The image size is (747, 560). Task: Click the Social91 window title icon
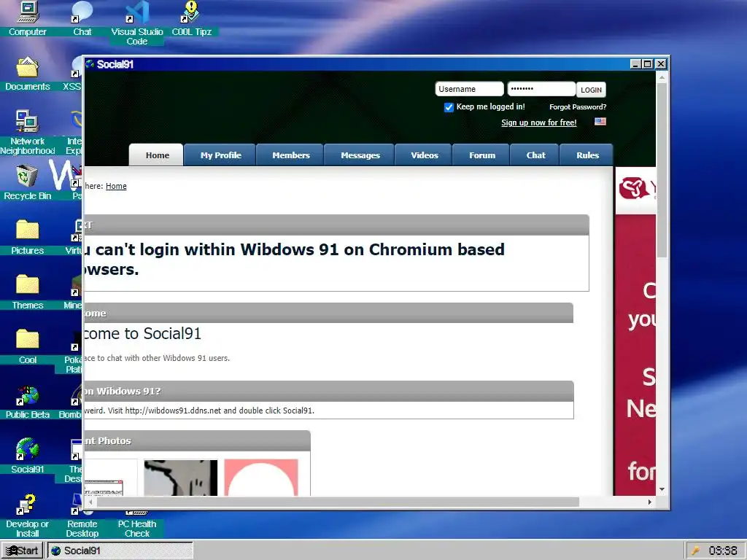[90, 64]
